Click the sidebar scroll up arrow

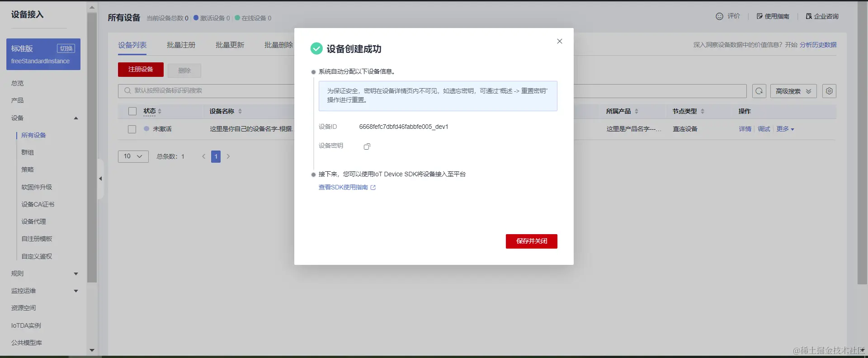pos(92,7)
